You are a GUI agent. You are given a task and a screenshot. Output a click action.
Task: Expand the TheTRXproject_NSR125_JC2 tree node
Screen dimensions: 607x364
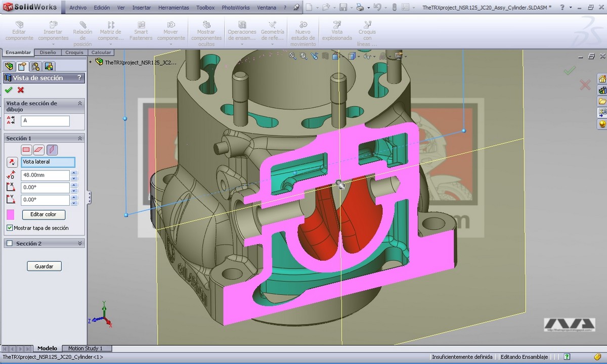pyautogui.click(x=91, y=62)
